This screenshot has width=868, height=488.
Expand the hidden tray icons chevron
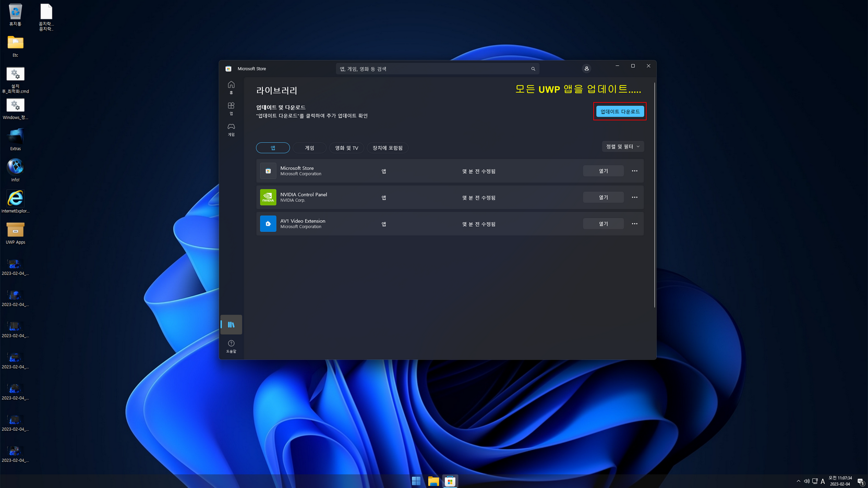[798, 481]
